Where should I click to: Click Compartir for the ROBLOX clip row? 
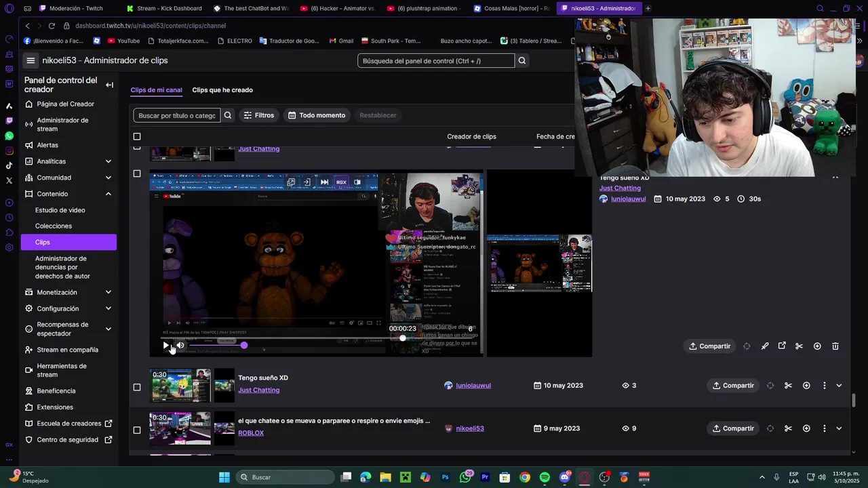pyautogui.click(x=732, y=428)
